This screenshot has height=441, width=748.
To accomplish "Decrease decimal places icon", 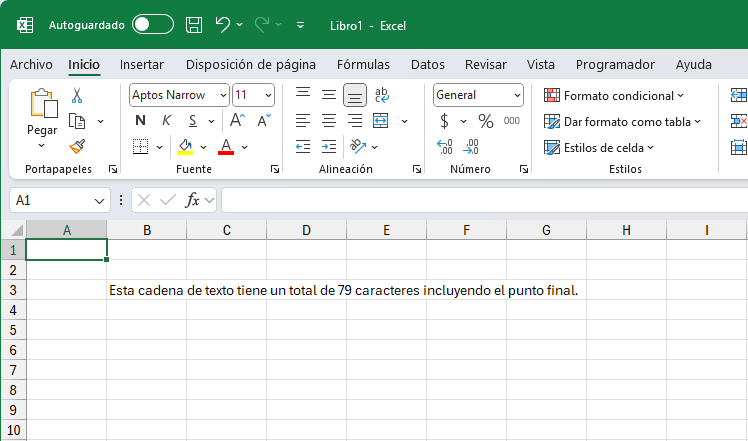I will click(x=471, y=147).
